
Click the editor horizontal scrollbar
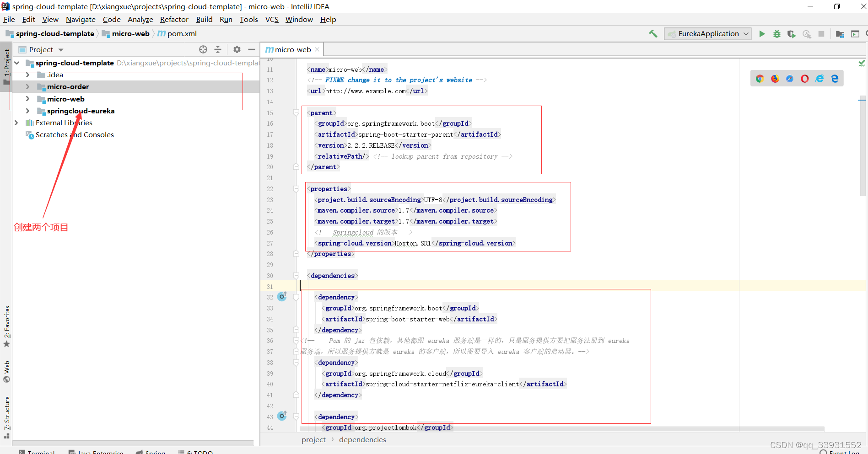(x=562, y=429)
